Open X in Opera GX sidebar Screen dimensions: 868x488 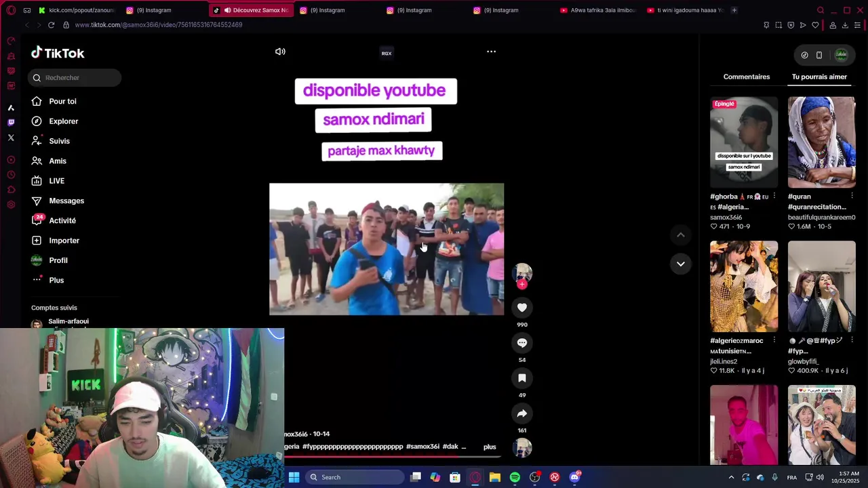coord(11,138)
